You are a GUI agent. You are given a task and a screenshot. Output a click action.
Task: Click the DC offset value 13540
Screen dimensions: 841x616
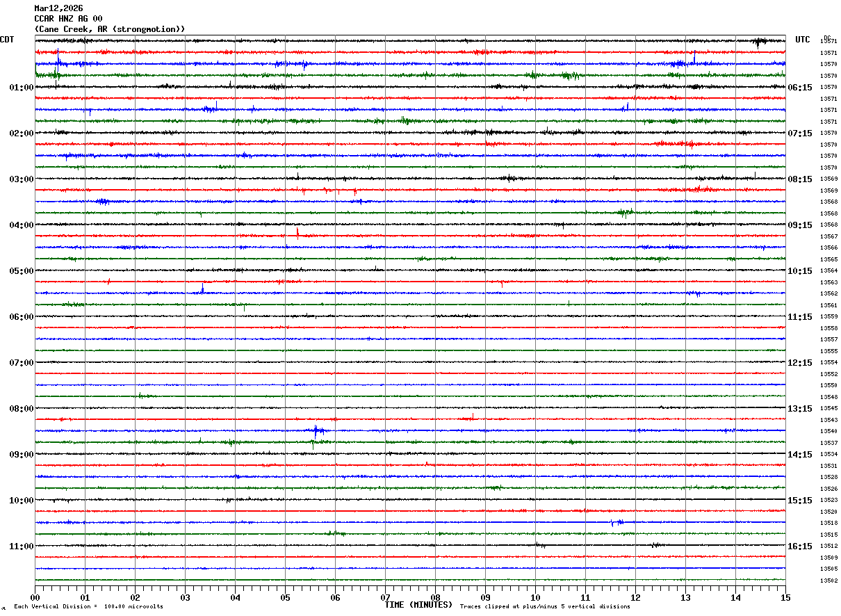(x=828, y=431)
